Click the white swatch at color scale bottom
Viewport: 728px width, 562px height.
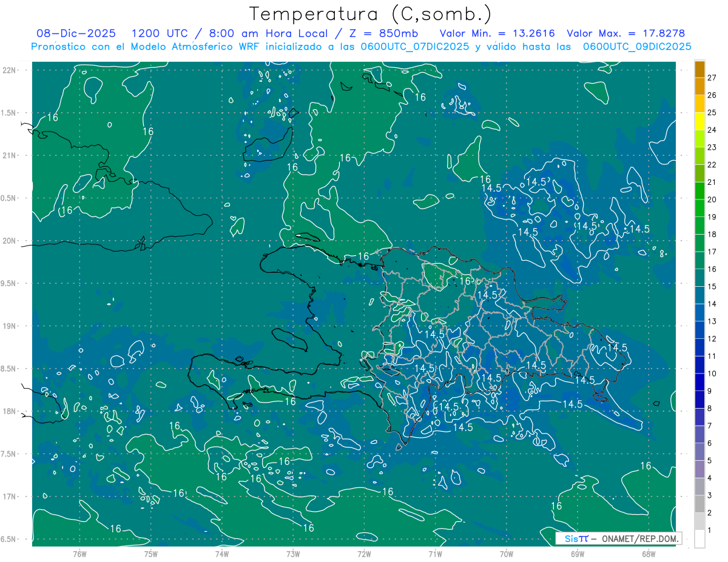[x=699, y=539]
